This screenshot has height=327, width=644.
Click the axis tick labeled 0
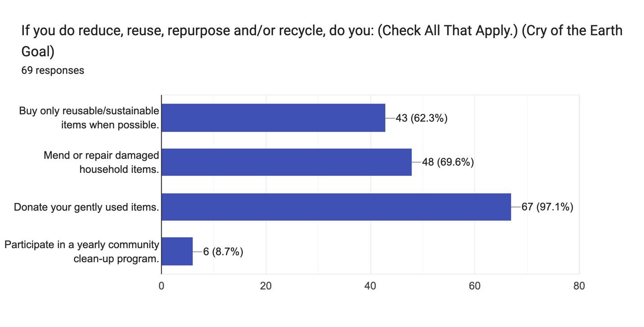(x=161, y=286)
